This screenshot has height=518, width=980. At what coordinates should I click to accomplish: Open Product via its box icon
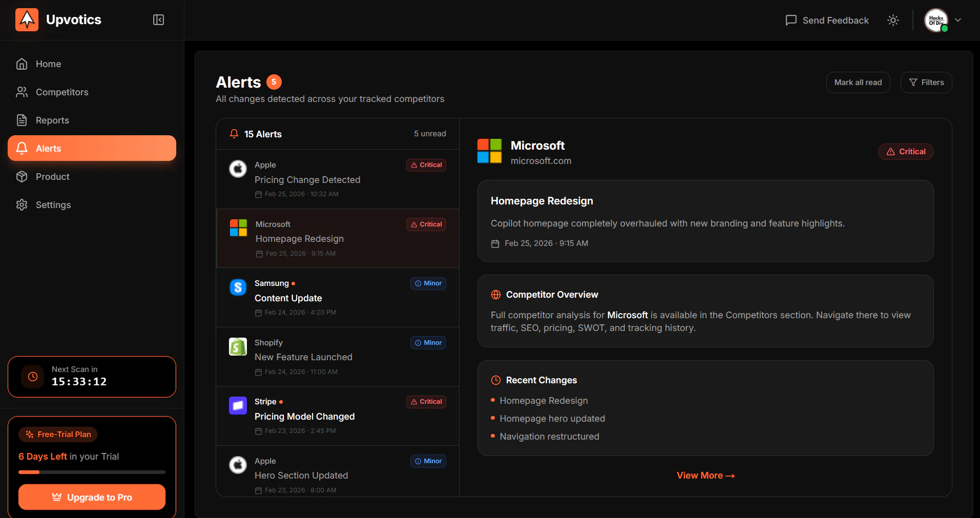(22, 176)
